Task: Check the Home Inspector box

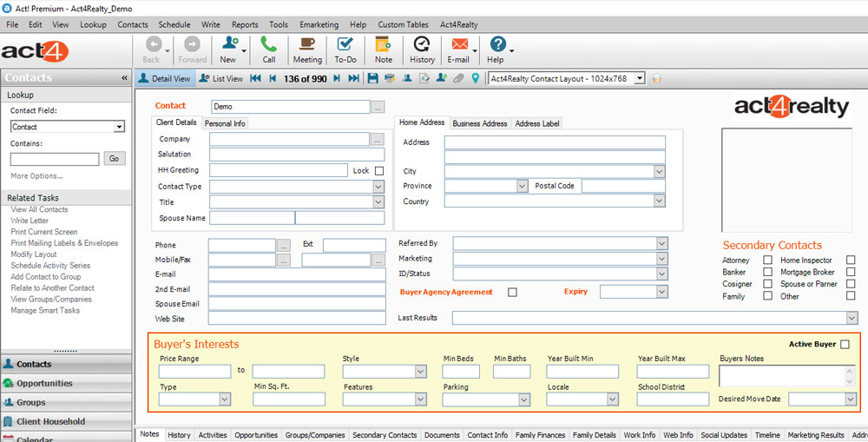Action: pyautogui.click(x=851, y=260)
